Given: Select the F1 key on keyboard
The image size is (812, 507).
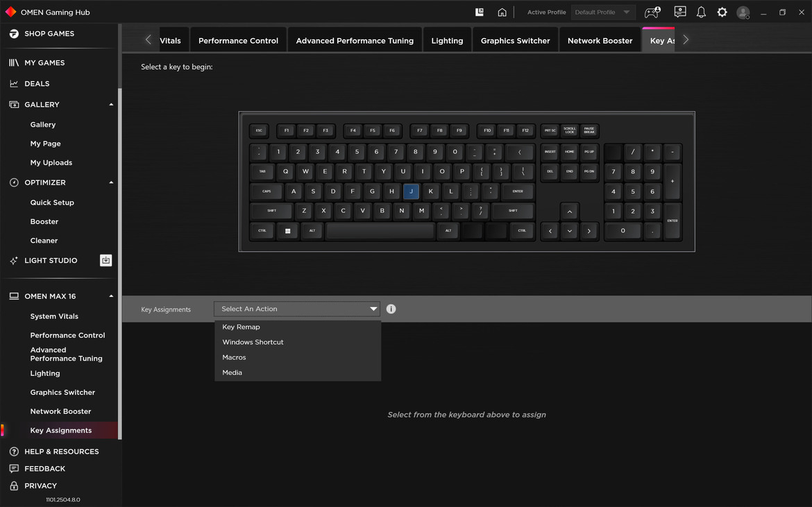Looking at the screenshot, I should point(287,130).
